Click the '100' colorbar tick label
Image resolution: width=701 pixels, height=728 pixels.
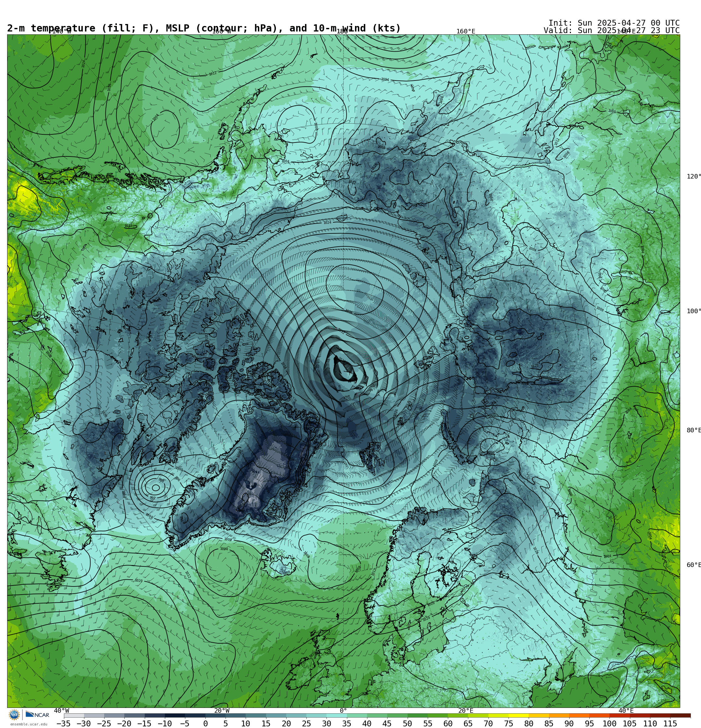pos(609,723)
